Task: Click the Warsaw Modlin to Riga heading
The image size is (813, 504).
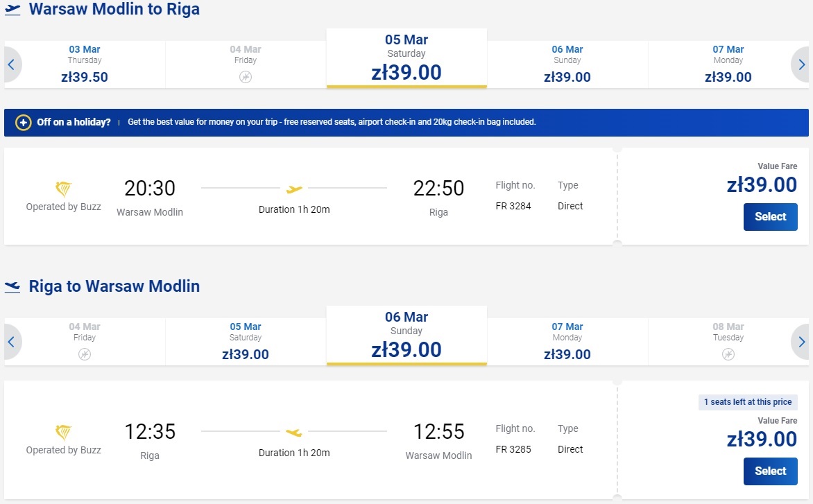Action: click(x=114, y=9)
